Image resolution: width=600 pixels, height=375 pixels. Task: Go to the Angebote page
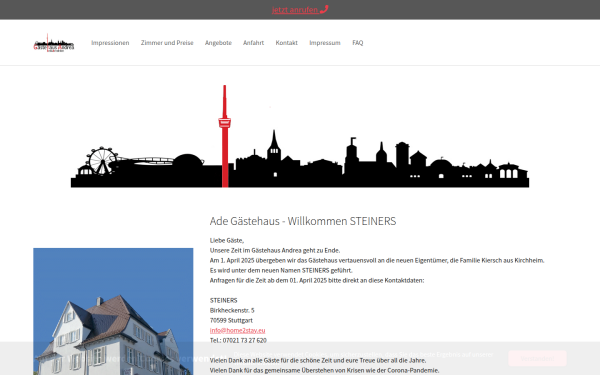[x=218, y=43]
